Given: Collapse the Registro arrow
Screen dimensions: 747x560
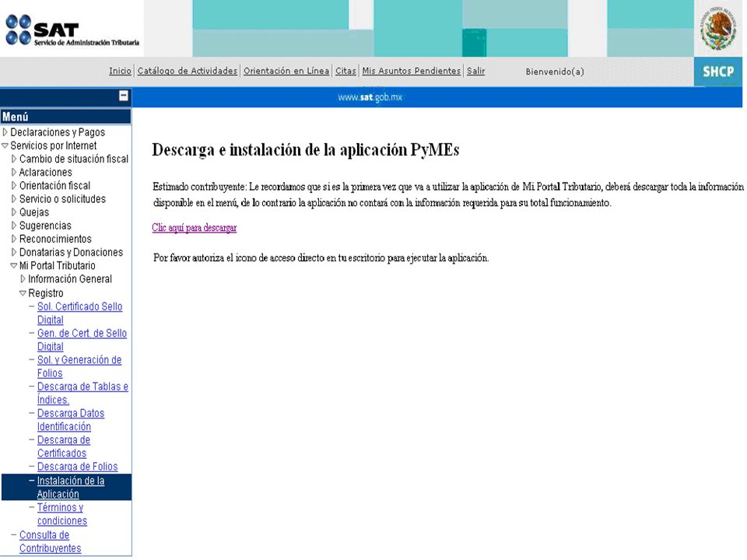Looking at the screenshot, I should pyautogui.click(x=23, y=293).
